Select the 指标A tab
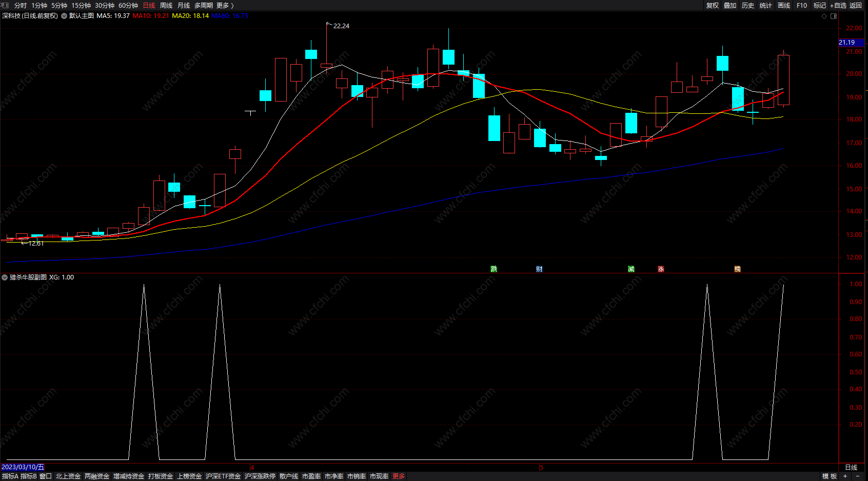 pyautogui.click(x=10, y=476)
